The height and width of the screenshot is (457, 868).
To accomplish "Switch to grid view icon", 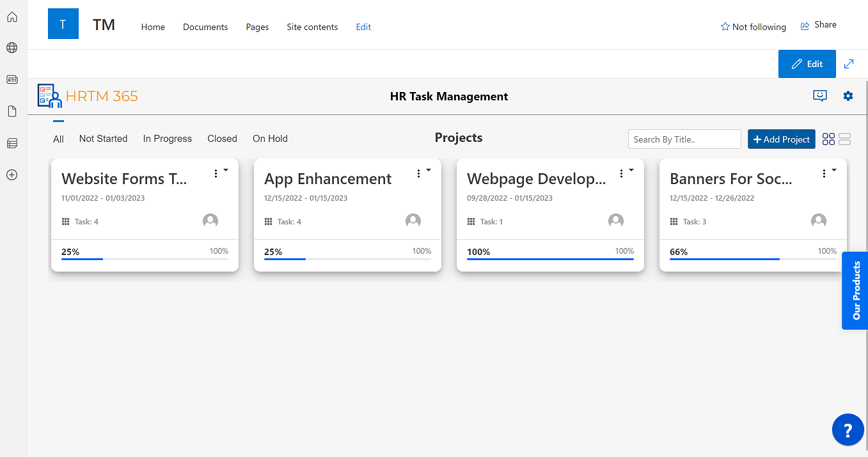I will pyautogui.click(x=828, y=139).
